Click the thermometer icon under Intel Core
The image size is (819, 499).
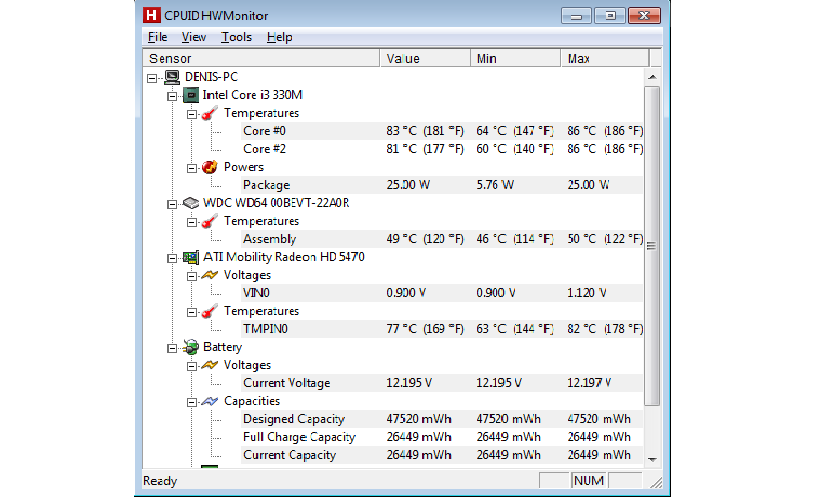coord(210,113)
